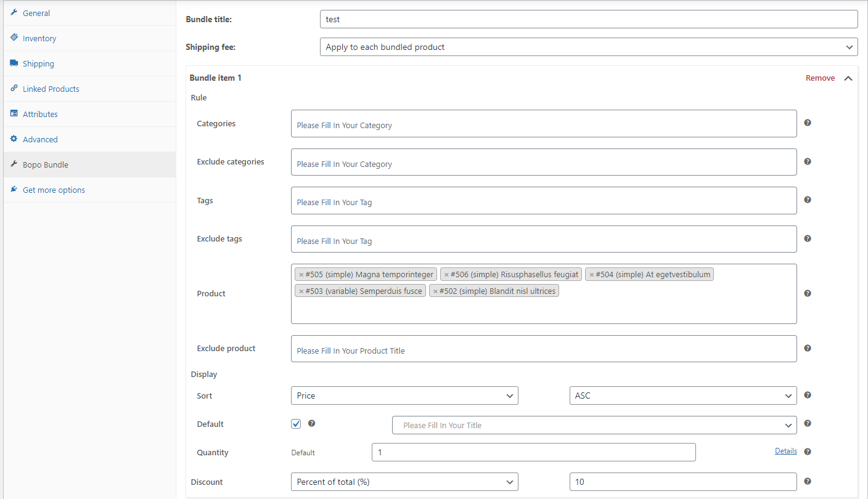Click the Inventory tag icon
The height and width of the screenshot is (499, 868).
[x=14, y=38]
